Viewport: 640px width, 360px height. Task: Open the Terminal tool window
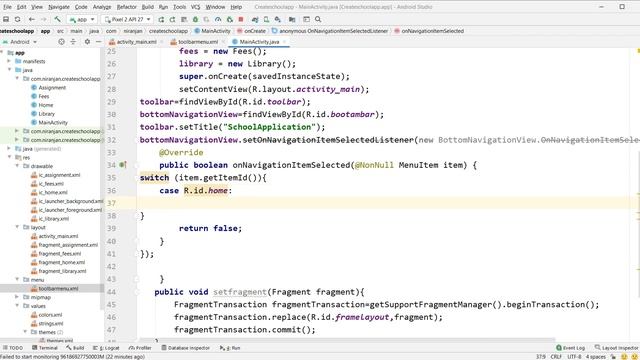(45, 348)
